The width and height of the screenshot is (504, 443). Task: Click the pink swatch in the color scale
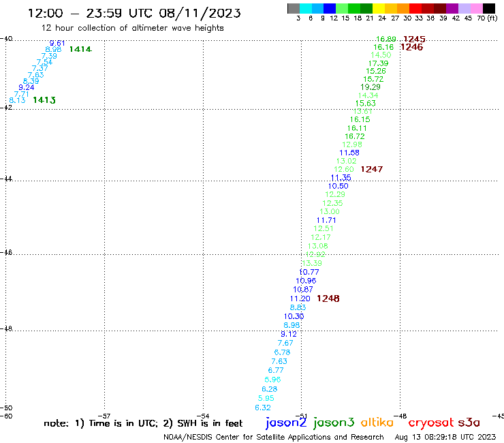(x=476, y=8)
